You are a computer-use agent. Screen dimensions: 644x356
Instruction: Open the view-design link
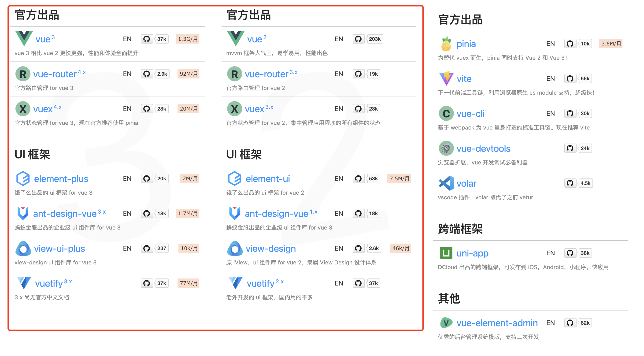pyautogui.click(x=271, y=248)
